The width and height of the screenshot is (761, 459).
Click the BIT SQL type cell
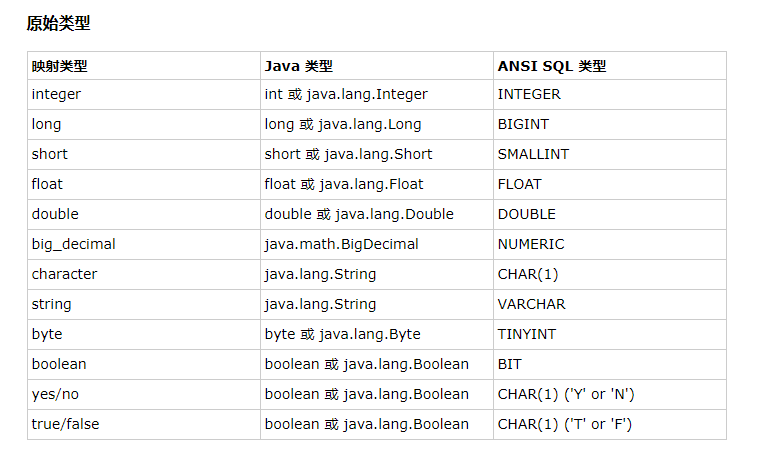(509, 364)
